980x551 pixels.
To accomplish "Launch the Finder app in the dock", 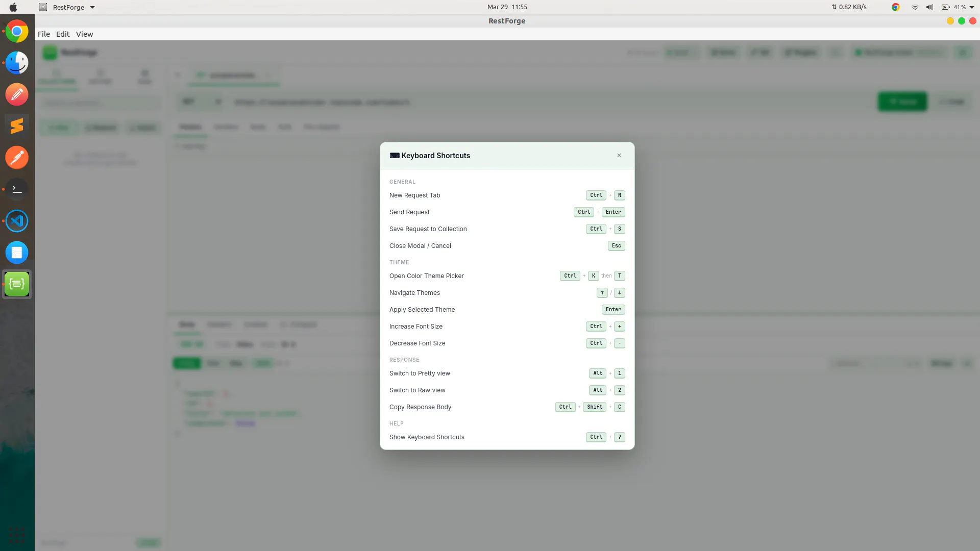I will coord(17,63).
